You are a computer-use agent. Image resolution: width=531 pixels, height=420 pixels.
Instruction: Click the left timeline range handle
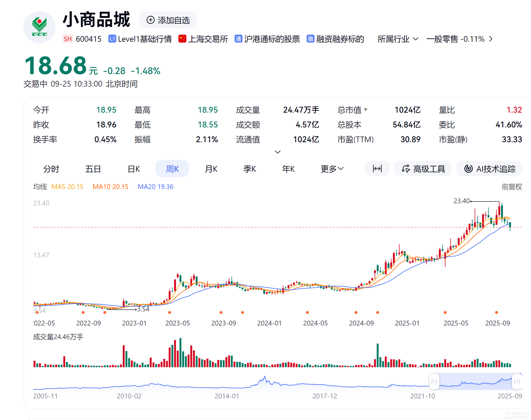tap(434, 381)
